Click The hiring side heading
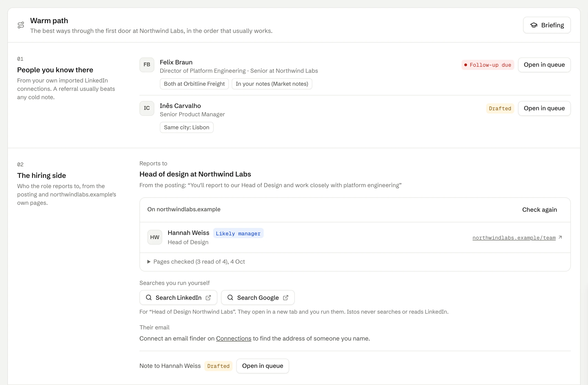The width and height of the screenshot is (588, 385). point(41,175)
